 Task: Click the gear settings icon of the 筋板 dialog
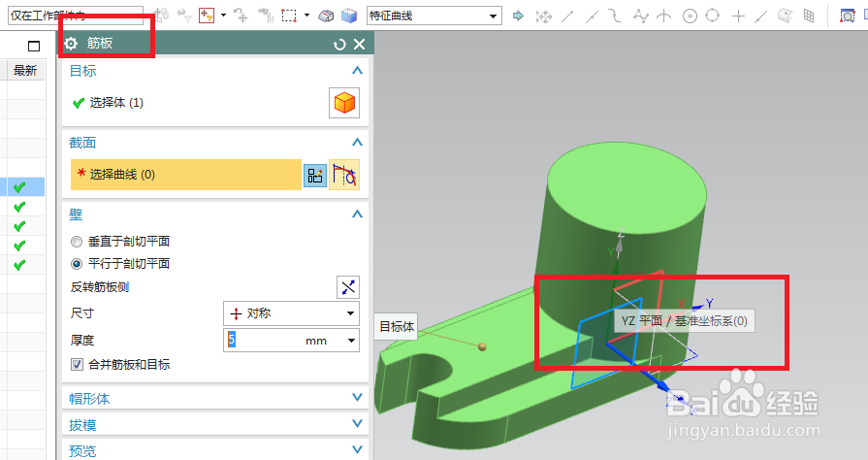pyautogui.click(x=71, y=44)
